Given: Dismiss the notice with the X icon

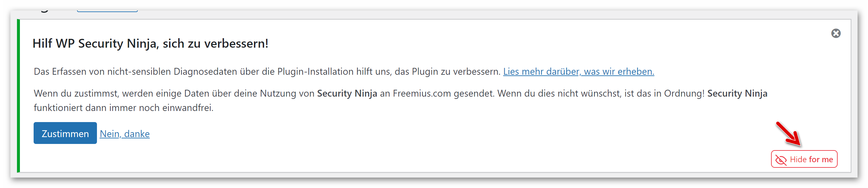Looking at the screenshot, I should (x=836, y=33).
